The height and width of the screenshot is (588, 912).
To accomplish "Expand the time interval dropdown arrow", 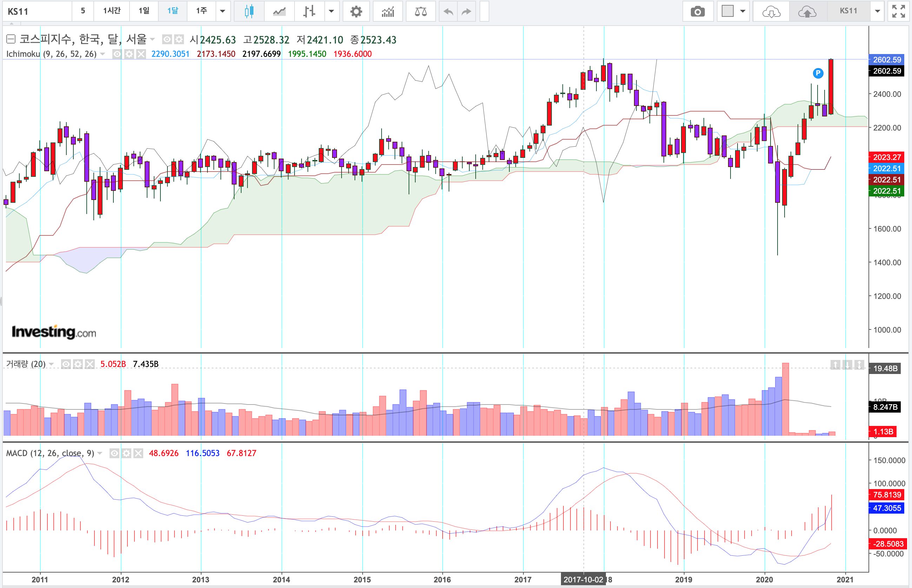I will click(x=222, y=12).
